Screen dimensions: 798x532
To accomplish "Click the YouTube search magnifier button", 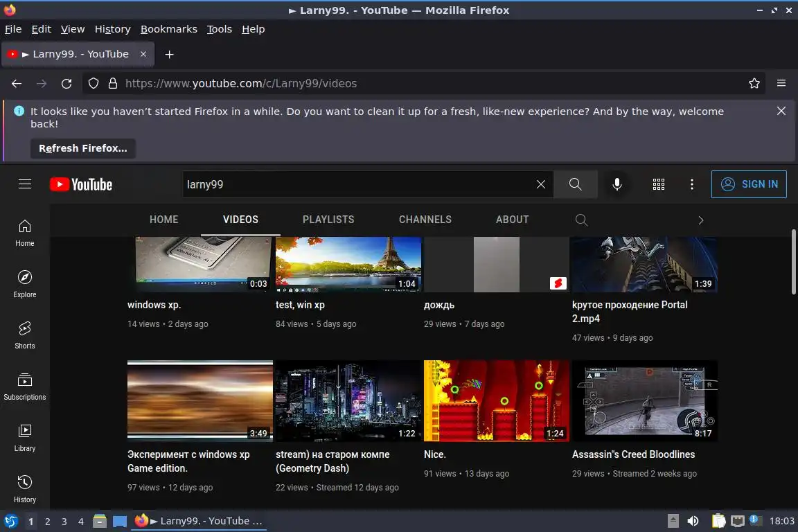I will click(575, 184).
